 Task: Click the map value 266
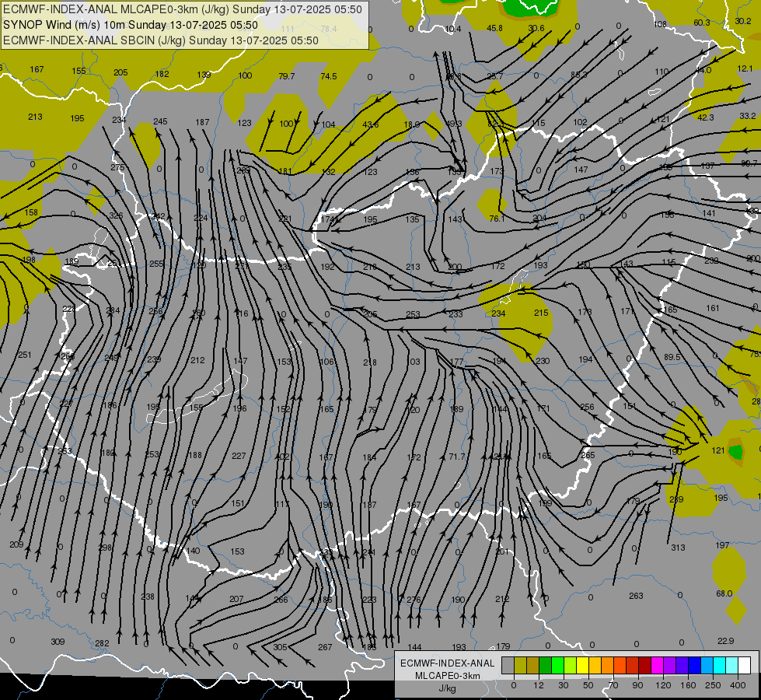coord(281,600)
